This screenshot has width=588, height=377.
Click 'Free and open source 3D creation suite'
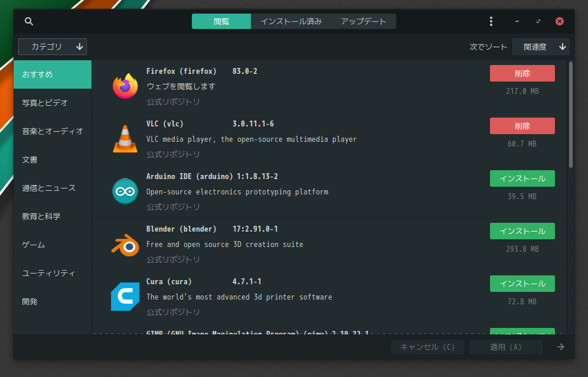[224, 245]
